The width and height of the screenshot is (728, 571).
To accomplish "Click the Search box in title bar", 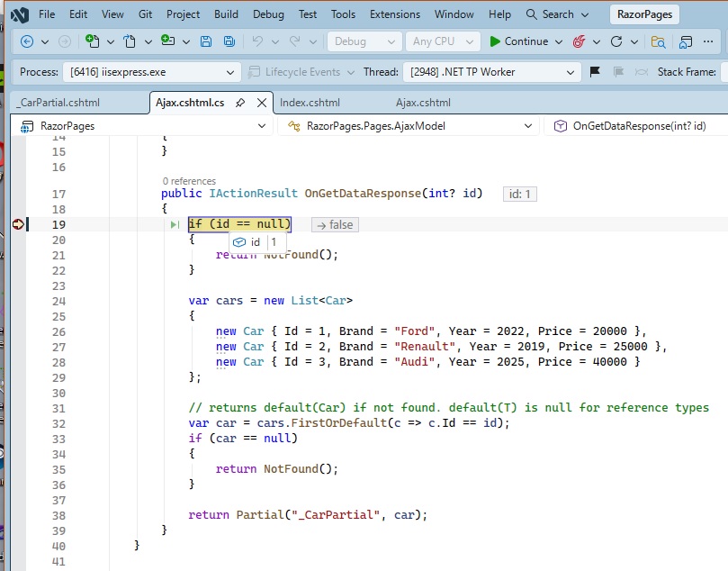I will (x=558, y=14).
